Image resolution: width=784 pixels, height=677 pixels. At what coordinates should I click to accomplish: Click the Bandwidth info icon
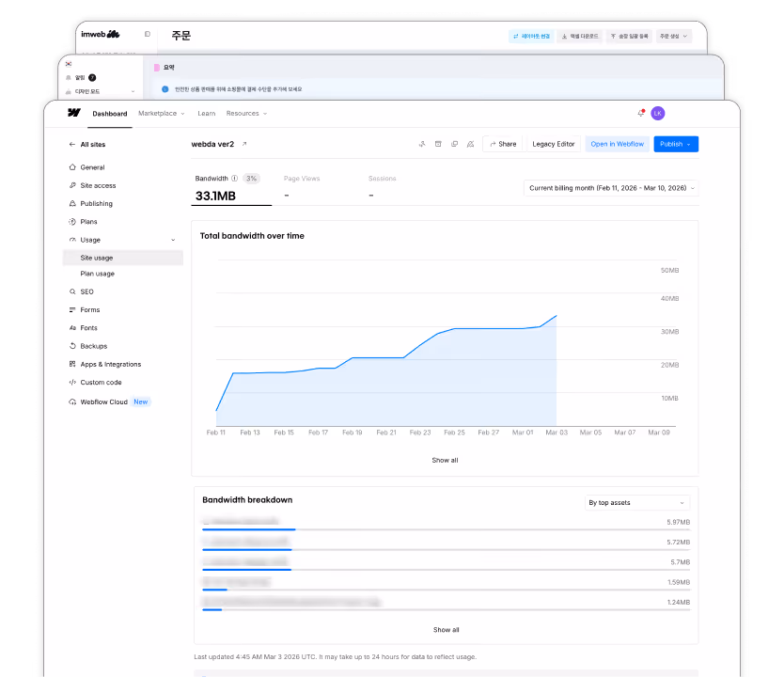[x=234, y=179]
